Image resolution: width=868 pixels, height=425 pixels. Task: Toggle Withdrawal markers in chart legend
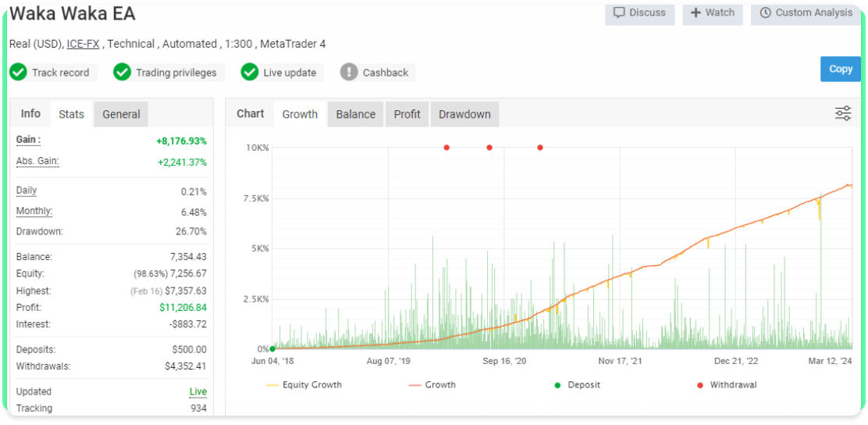726,384
